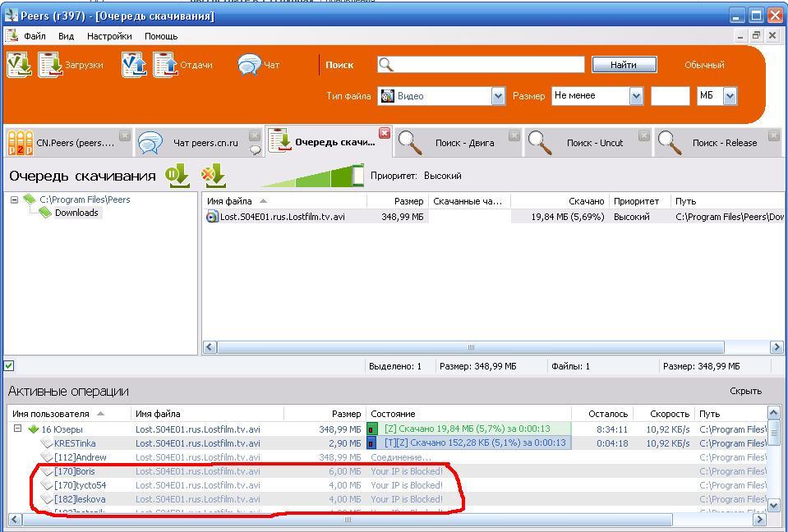Image resolution: width=788 pixels, height=532 pixels.
Task: Click the active operations scroll-down arrow
Action: pyautogui.click(x=774, y=506)
